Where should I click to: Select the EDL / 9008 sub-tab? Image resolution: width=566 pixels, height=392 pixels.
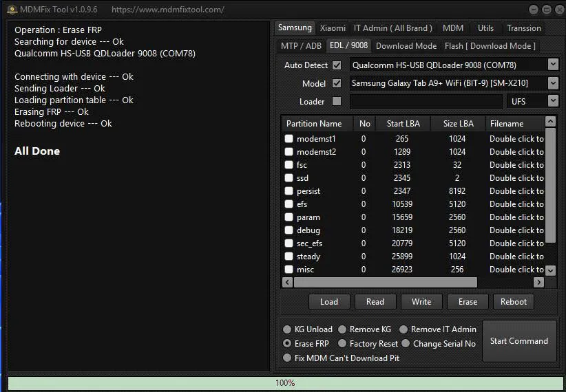point(348,45)
